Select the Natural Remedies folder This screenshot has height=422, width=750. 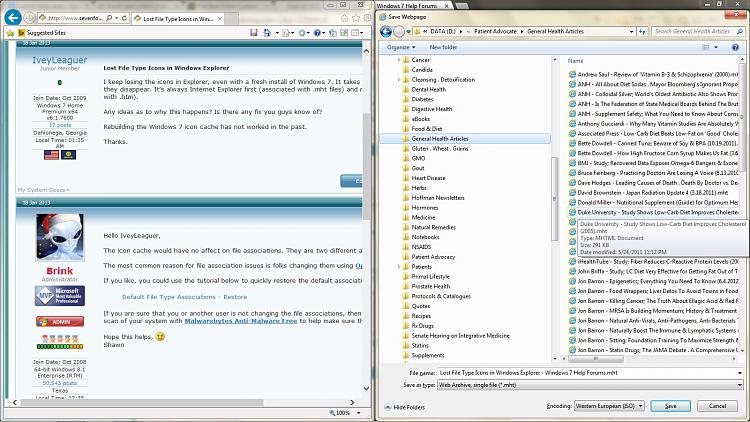pyautogui.click(x=433, y=227)
